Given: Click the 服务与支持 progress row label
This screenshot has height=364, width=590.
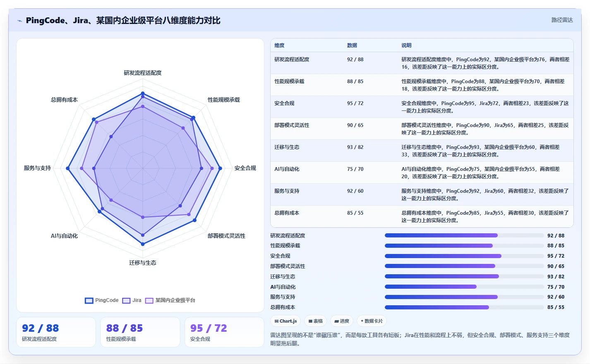Looking at the screenshot, I should point(283,297).
